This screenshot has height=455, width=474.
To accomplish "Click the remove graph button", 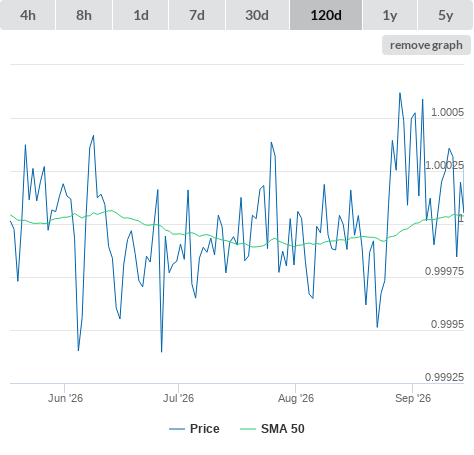I will [x=426, y=45].
